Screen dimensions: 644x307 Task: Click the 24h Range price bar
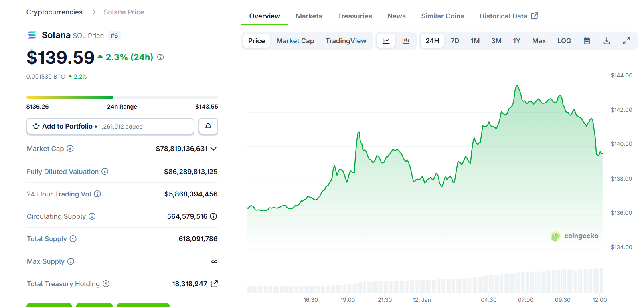(122, 97)
